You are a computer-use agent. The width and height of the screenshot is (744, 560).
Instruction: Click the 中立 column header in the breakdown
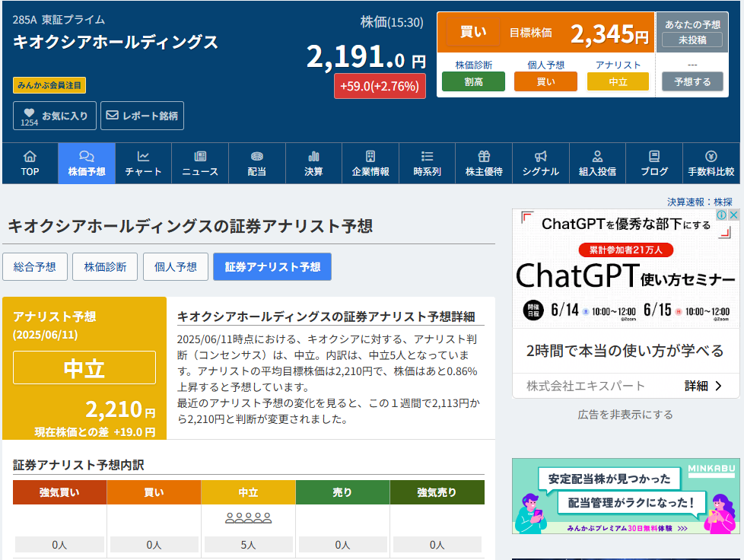click(248, 492)
